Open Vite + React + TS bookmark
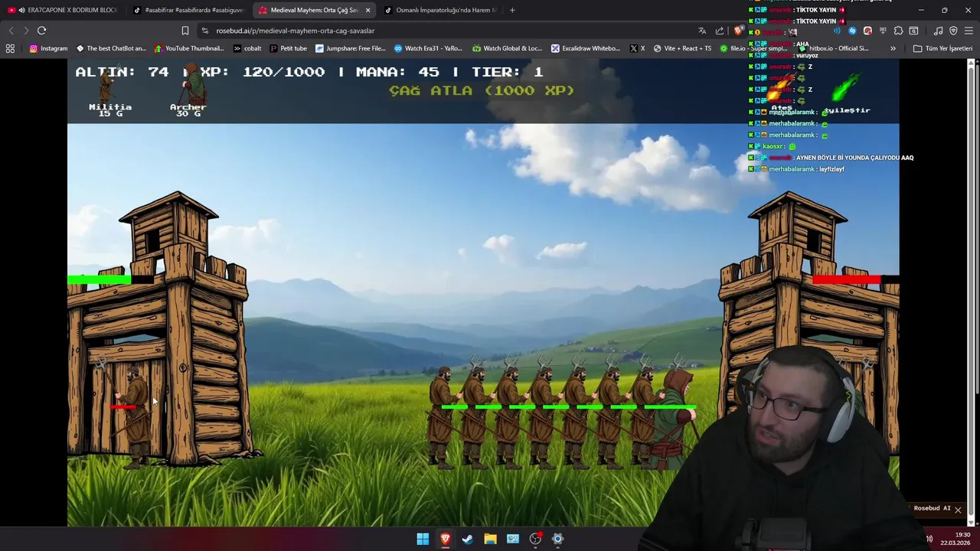The height and width of the screenshot is (551, 980). tap(682, 48)
